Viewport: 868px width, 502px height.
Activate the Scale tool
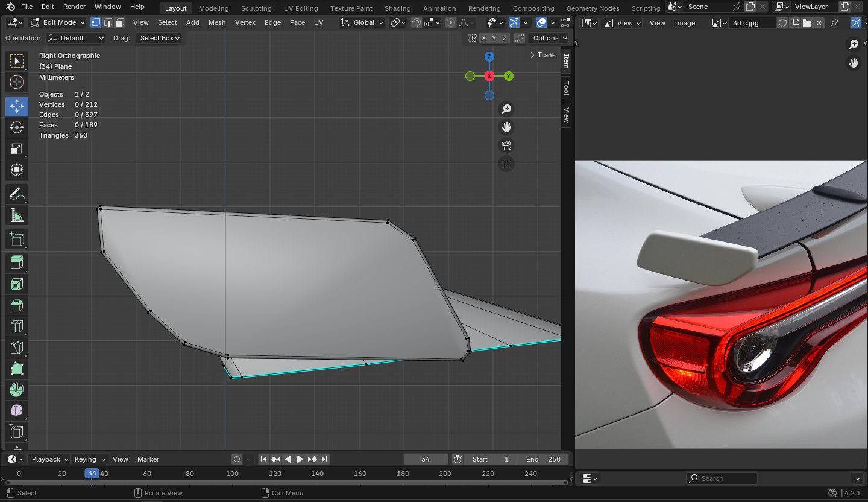[x=17, y=148]
